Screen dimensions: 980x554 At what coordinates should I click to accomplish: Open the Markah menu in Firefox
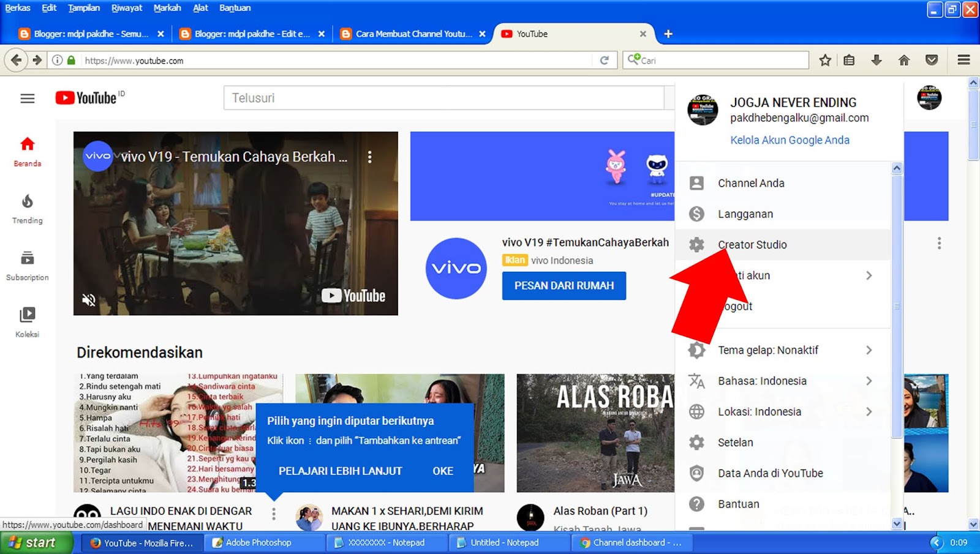167,8
